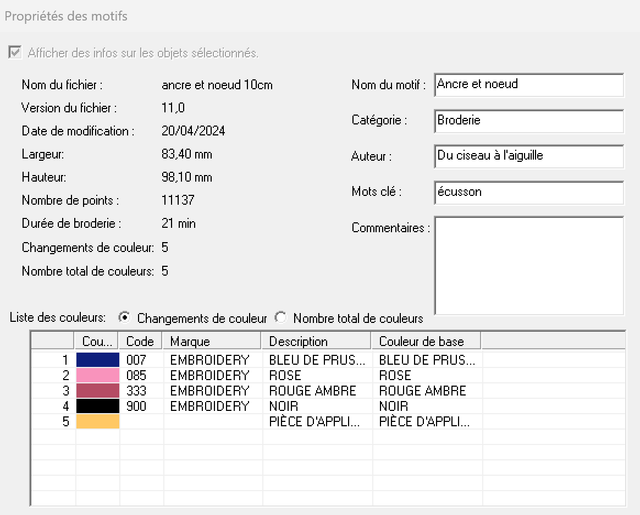Click 'NOIR' in Description column
The height and width of the screenshot is (515, 640).
(284, 406)
